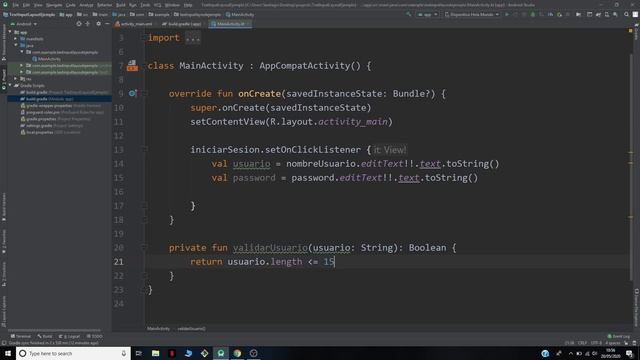The width and height of the screenshot is (640, 360).
Task: Open the Build tool window button
Action: click(45, 336)
